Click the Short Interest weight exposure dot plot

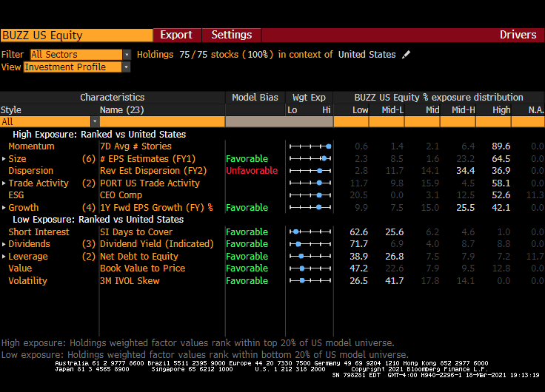point(310,232)
